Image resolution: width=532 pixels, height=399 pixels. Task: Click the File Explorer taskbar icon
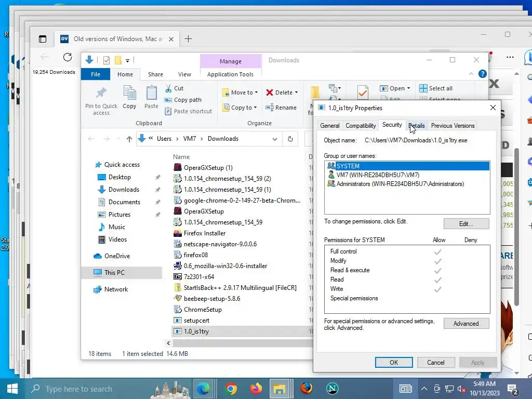tap(280, 389)
